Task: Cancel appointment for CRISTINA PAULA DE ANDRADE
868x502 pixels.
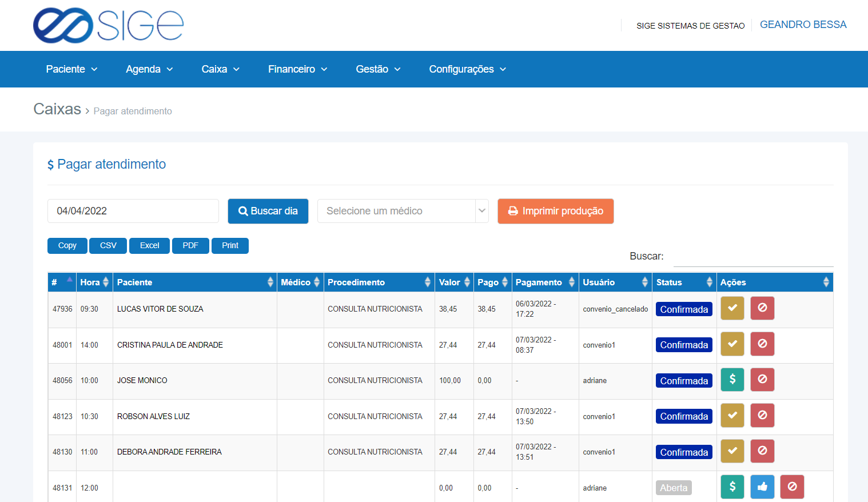Action: 762,344
